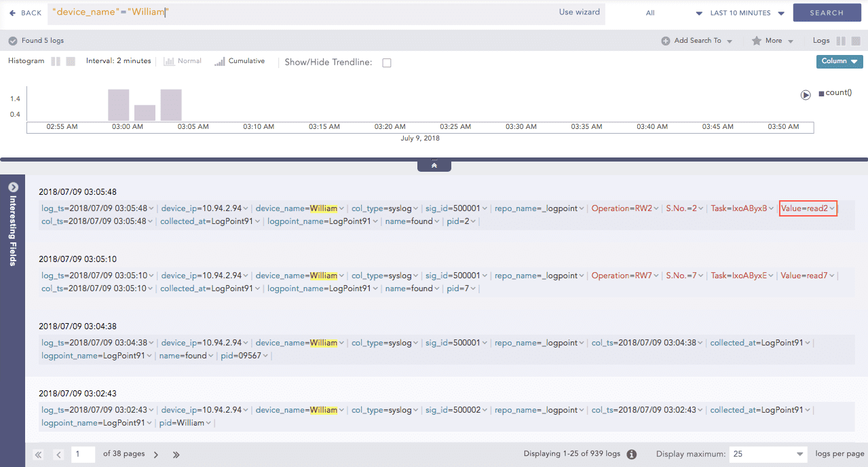Viewport: 868px width, 467px height.
Task: Select the More star icon
Action: 756,40
